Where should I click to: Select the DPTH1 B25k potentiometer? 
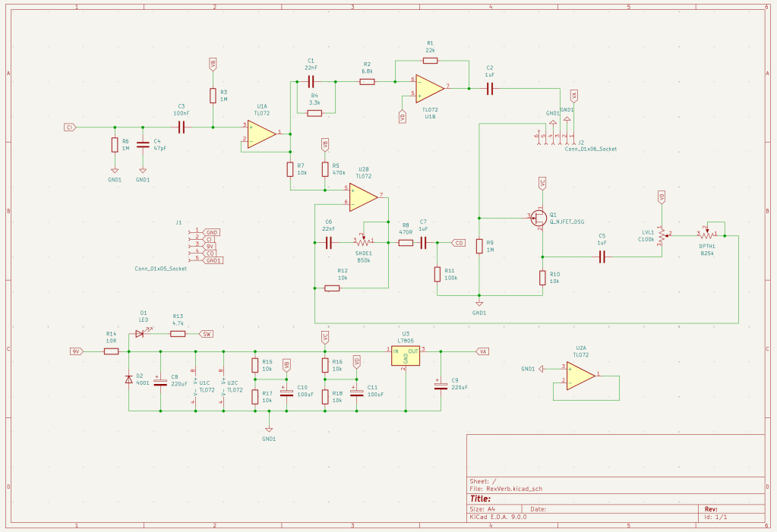tap(706, 236)
